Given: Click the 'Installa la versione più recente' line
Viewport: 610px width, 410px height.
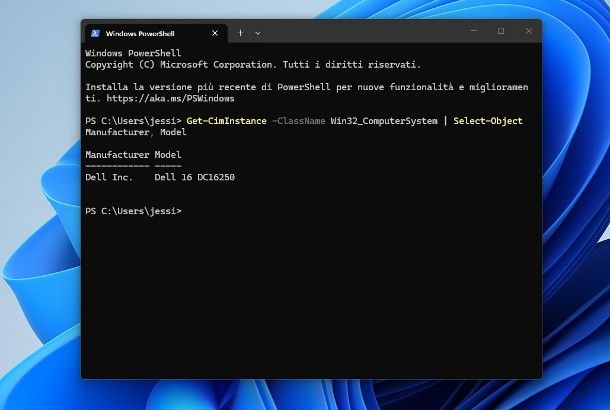Looking at the screenshot, I should click(x=307, y=87).
